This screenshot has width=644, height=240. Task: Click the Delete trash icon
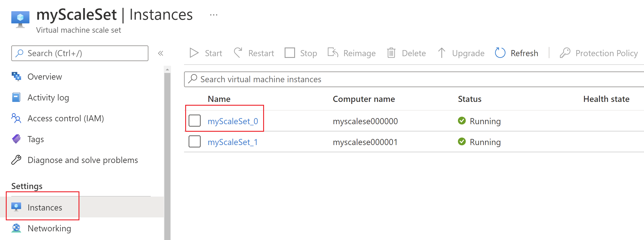tap(391, 53)
